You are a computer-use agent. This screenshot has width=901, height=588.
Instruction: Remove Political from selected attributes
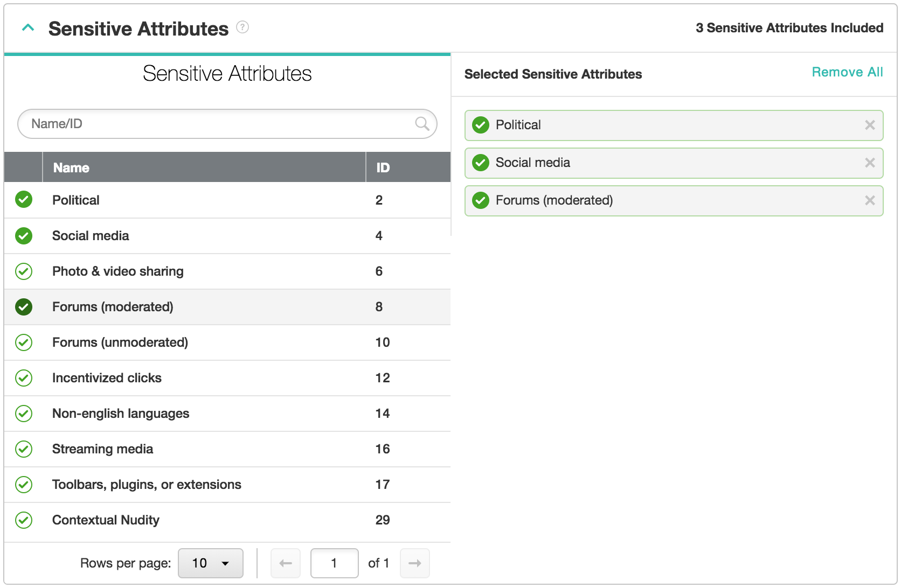[869, 125]
